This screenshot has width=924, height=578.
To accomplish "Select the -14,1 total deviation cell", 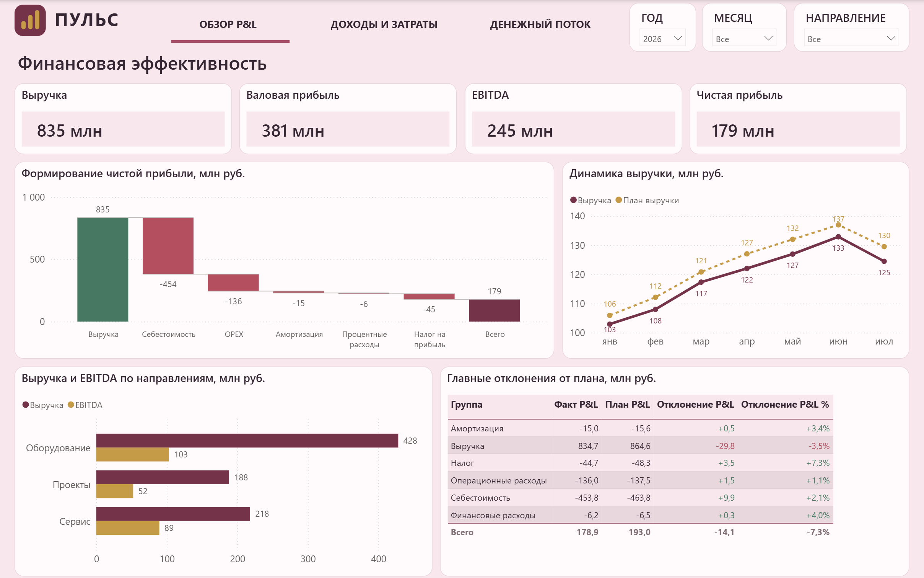I will click(724, 532).
